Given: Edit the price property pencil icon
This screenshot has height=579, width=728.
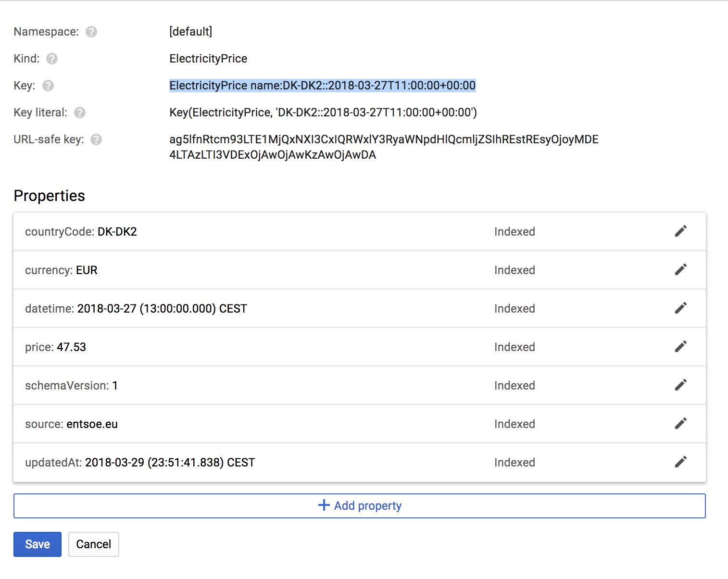Looking at the screenshot, I should [680, 347].
